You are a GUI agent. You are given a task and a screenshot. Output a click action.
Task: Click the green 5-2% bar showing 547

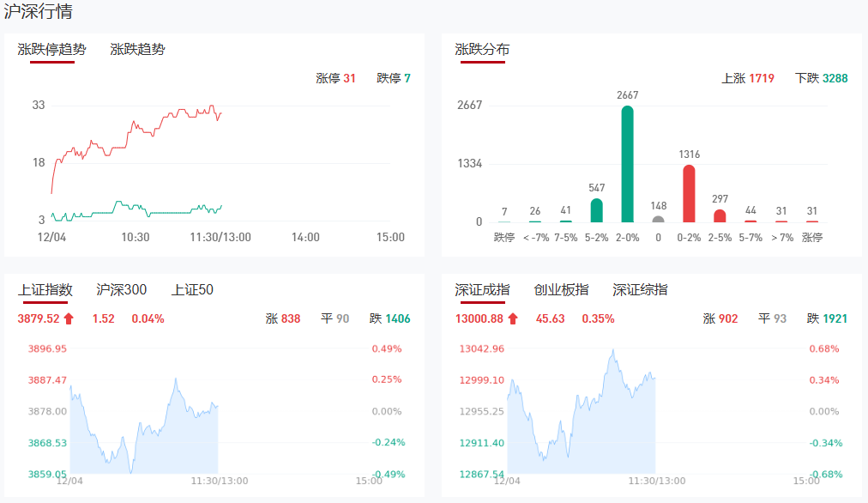click(597, 210)
